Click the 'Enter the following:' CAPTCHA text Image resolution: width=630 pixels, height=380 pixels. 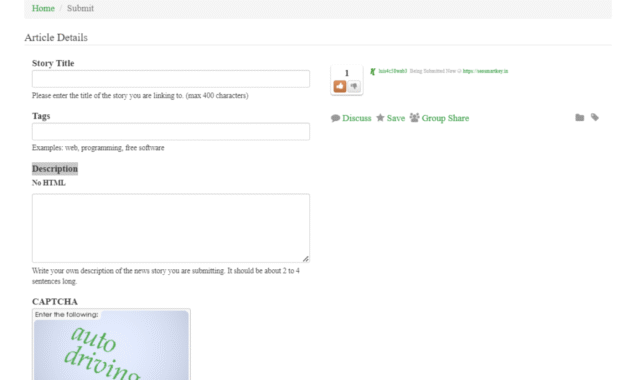(x=67, y=315)
